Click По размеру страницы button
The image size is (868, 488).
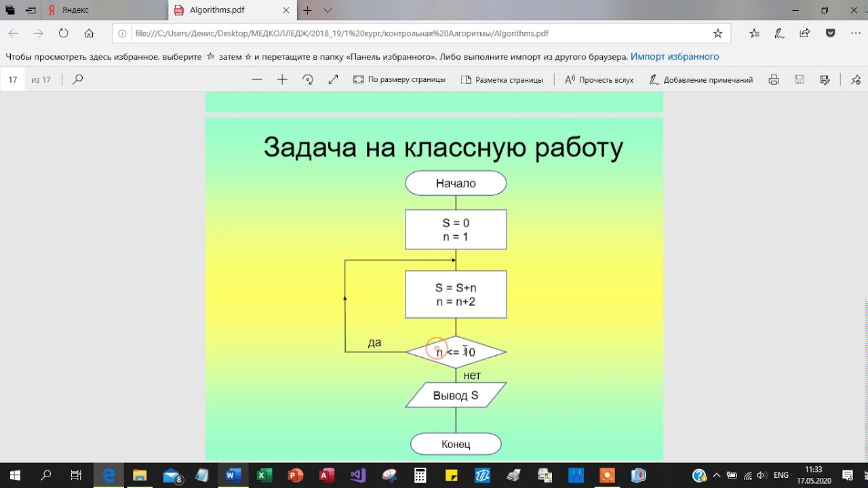[x=399, y=79]
